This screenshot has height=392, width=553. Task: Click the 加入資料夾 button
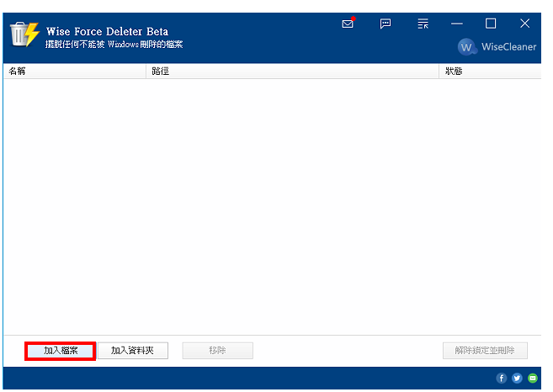133,351
